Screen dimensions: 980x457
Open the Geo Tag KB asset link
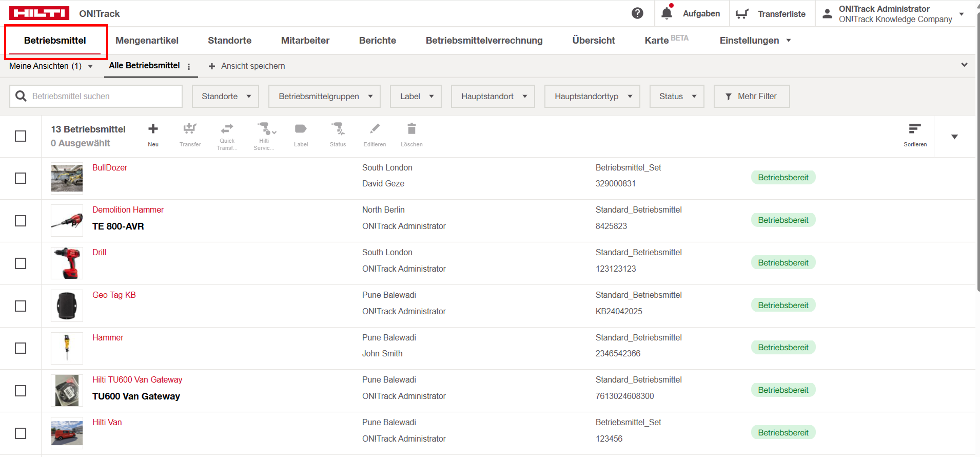tap(114, 295)
